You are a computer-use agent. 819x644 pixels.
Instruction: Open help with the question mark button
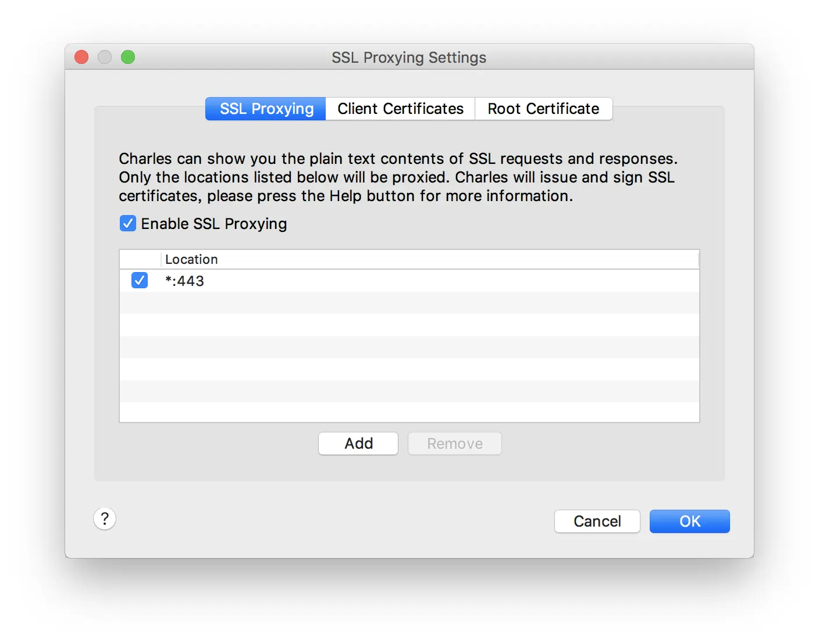(105, 518)
